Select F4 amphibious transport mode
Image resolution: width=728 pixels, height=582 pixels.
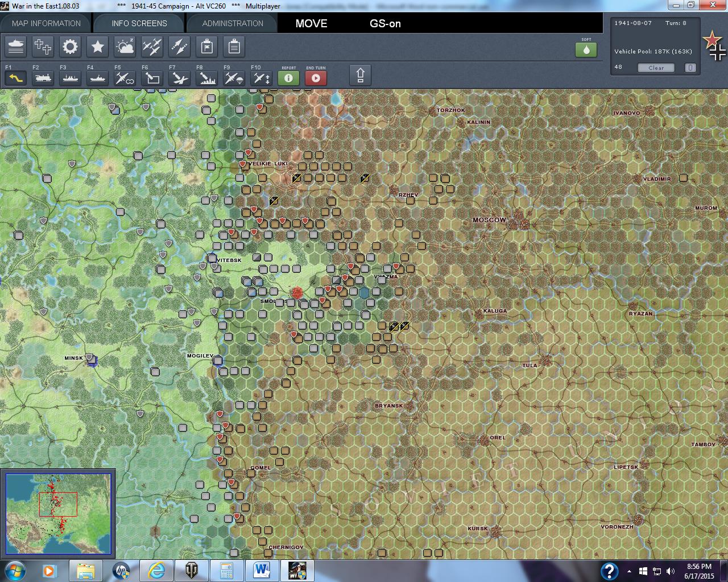click(x=97, y=78)
